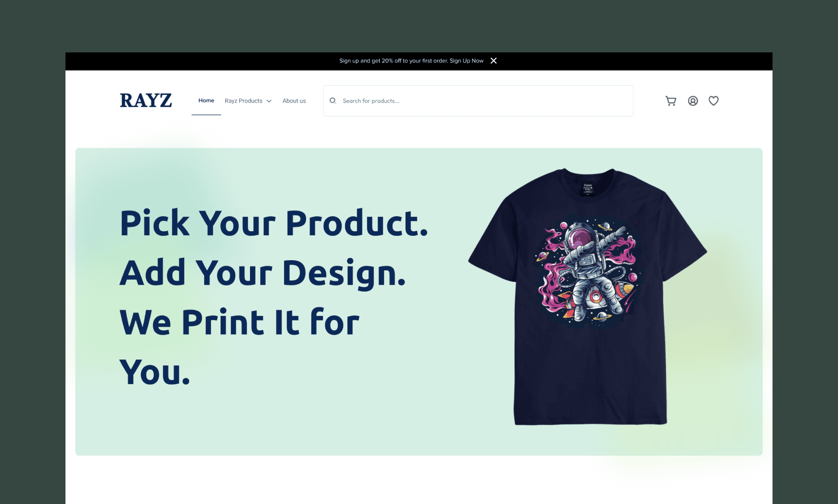Dismiss the promo banner with the X

pyautogui.click(x=493, y=61)
